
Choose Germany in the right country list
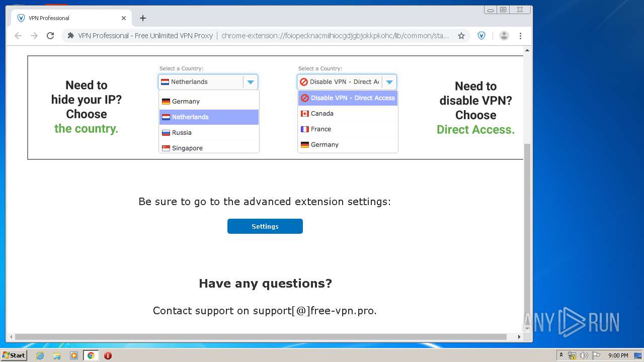tap(348, 144)
